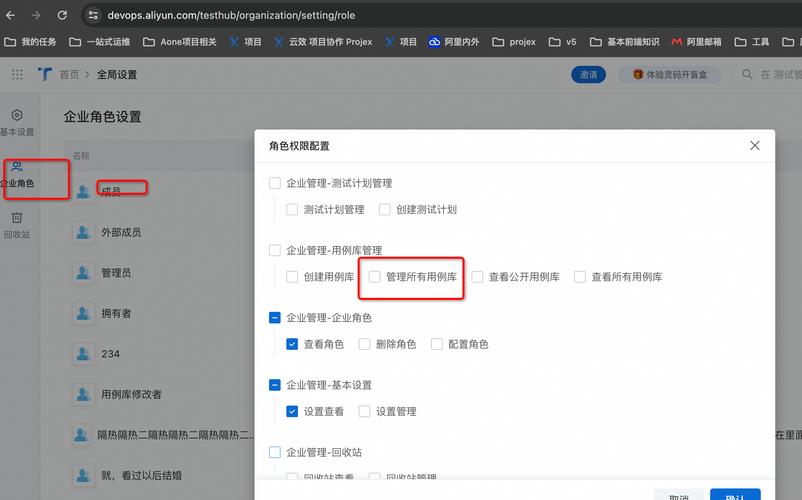Click the 邀请 button
The image size is (802, 500).
pyautogui.click(x=589, y=75)
